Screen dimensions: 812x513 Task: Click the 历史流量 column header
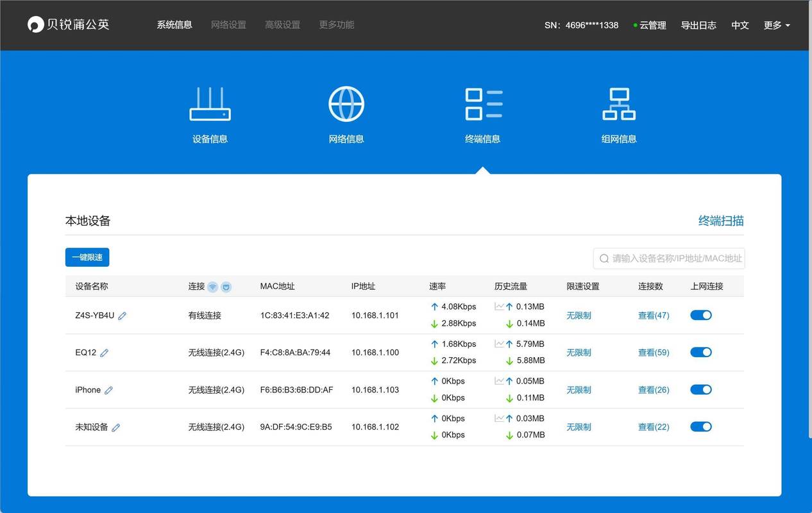511,287
